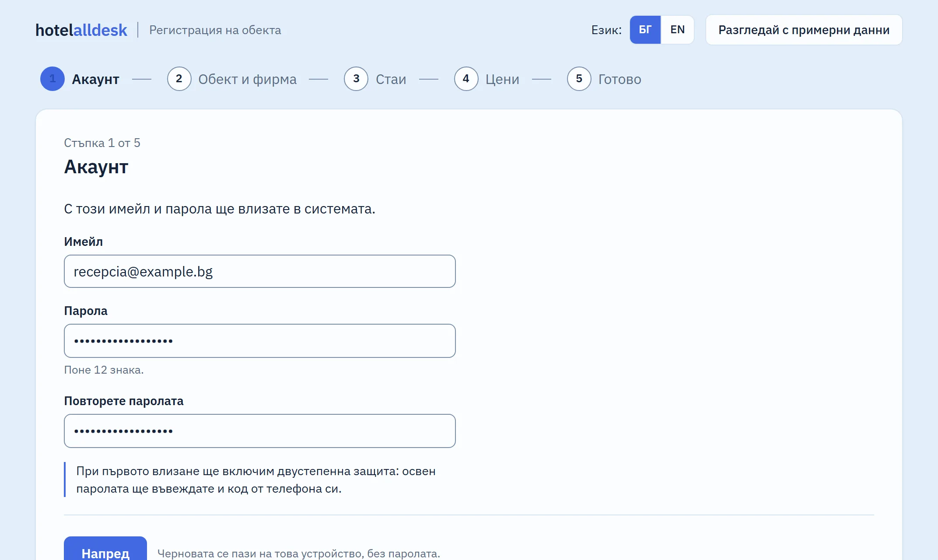Click the Регистрация на обекта subtitle

(x=215, y=30)
